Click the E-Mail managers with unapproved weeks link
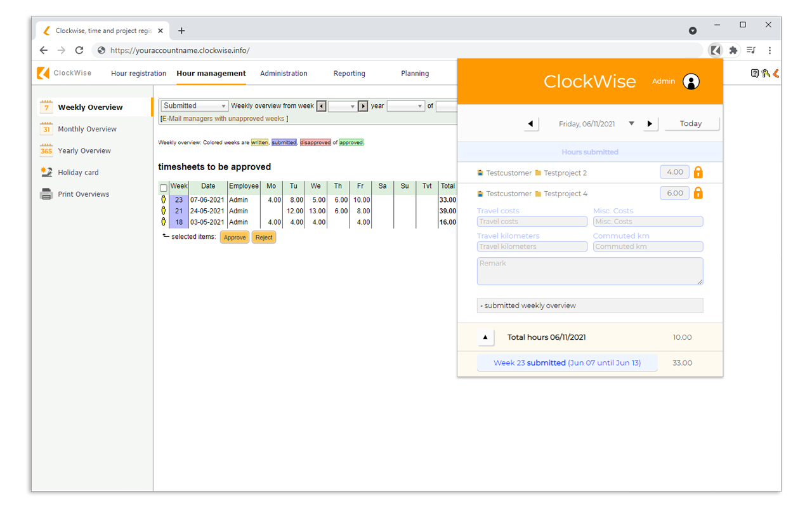 click(x=223, y=118)
